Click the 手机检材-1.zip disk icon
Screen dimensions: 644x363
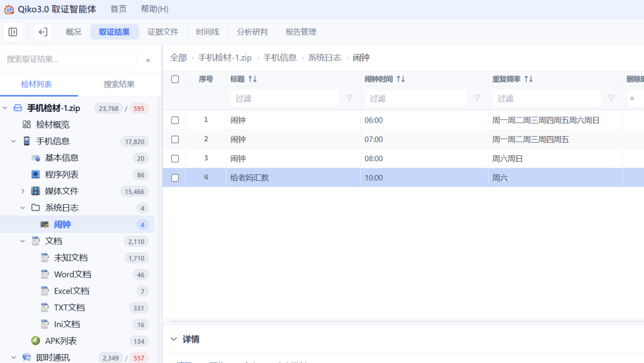click(x=18, y=108)
